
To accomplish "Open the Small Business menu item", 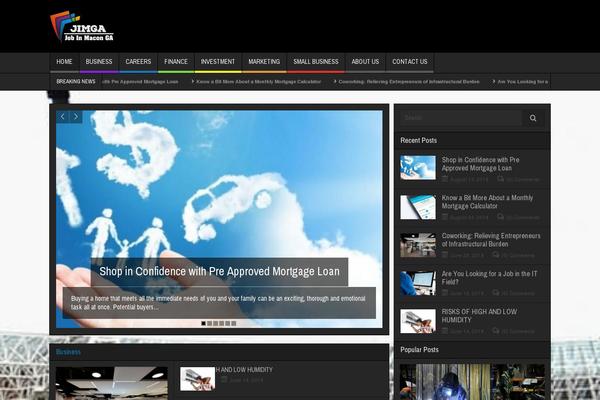I will click(x=316, y=62).
